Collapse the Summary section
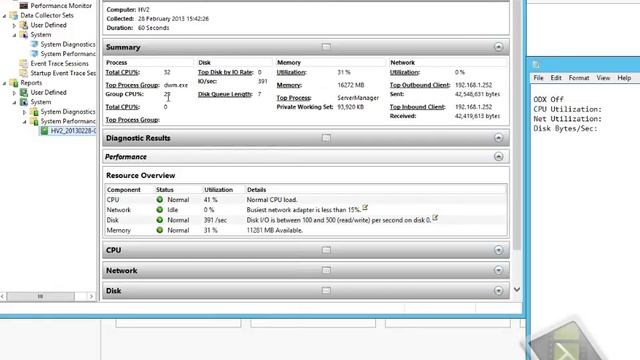The width and height of the screenshot is (640, 360). coord(498,47)
